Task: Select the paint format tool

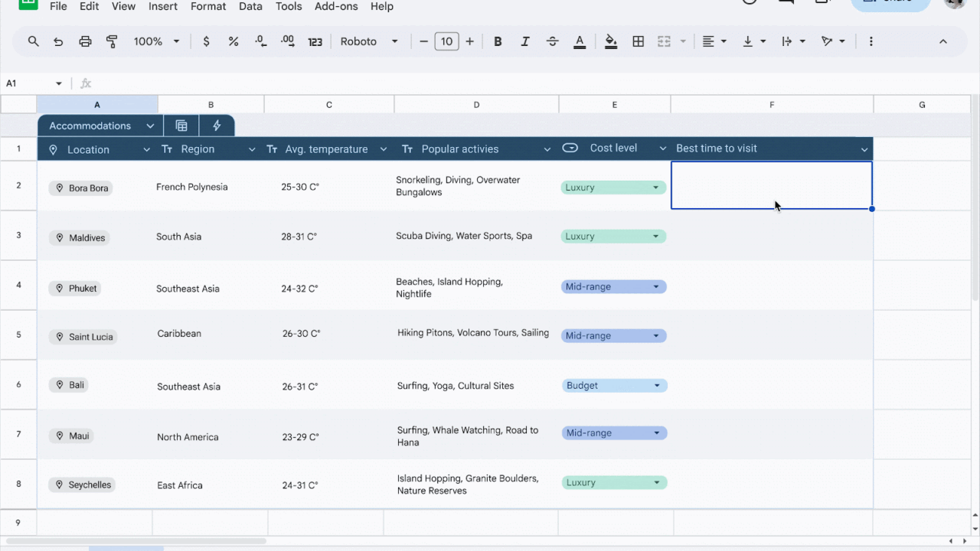Action: coord(112,42)
